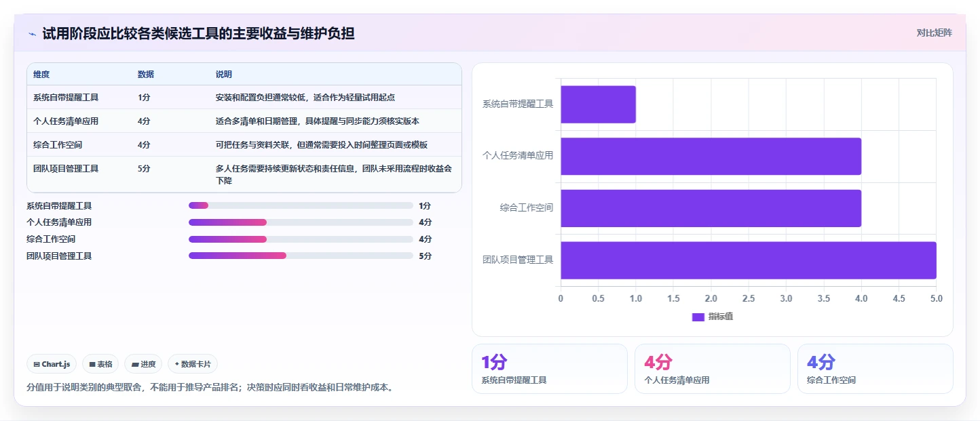Select the 综合工作空间 table cell

[58, 145]
